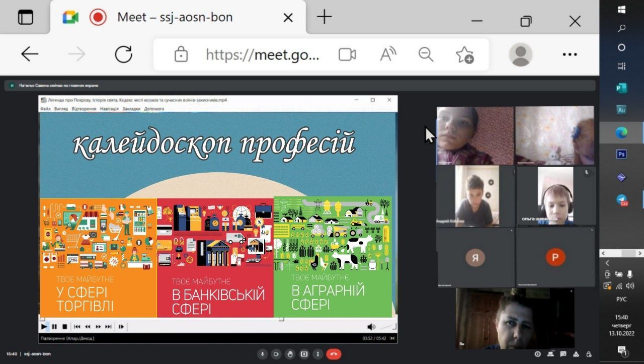Expand hidden system tray icons chevron
This screenshot has width=644, height=364.
pyautogui.click(x=607, y=263)
